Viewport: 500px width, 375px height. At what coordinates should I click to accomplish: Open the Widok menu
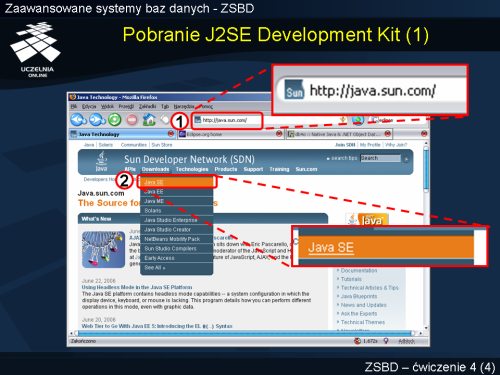tap(107, 106)
